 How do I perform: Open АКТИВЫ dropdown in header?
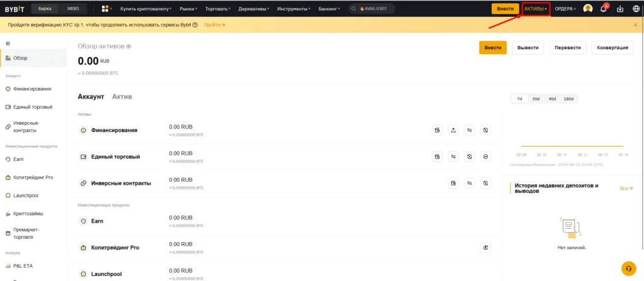[x=536, y=9]
